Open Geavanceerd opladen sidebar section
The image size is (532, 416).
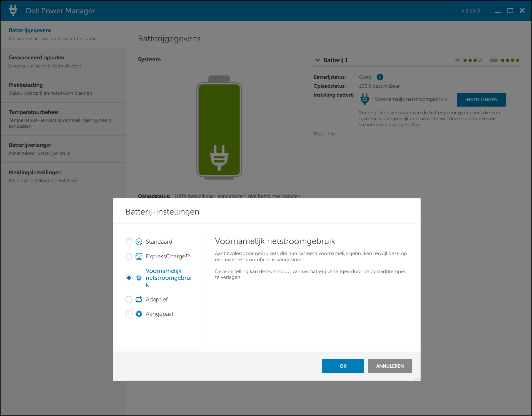pos(63,62)
